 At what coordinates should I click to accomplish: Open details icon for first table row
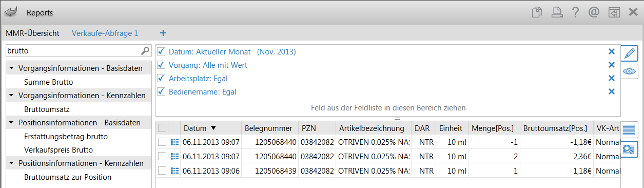(x=174, y=142)
